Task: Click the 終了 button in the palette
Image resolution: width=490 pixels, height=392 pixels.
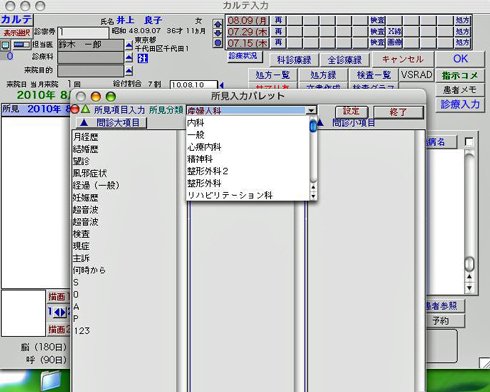Action: point(398,112)
